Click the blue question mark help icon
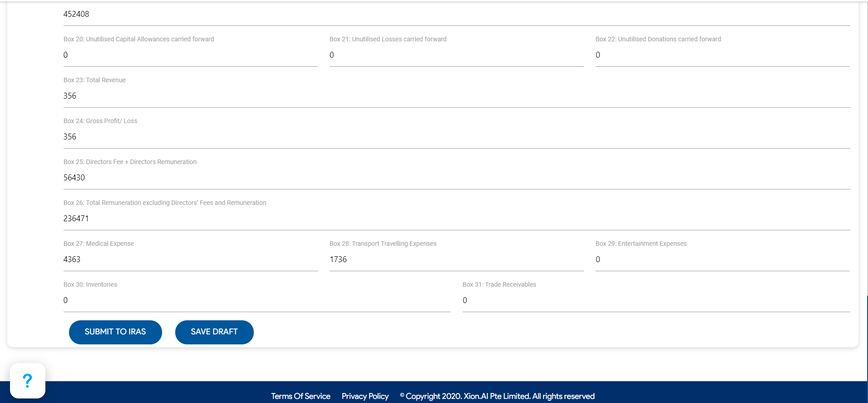Screen dimensions: 868x403 pos(27,381)
